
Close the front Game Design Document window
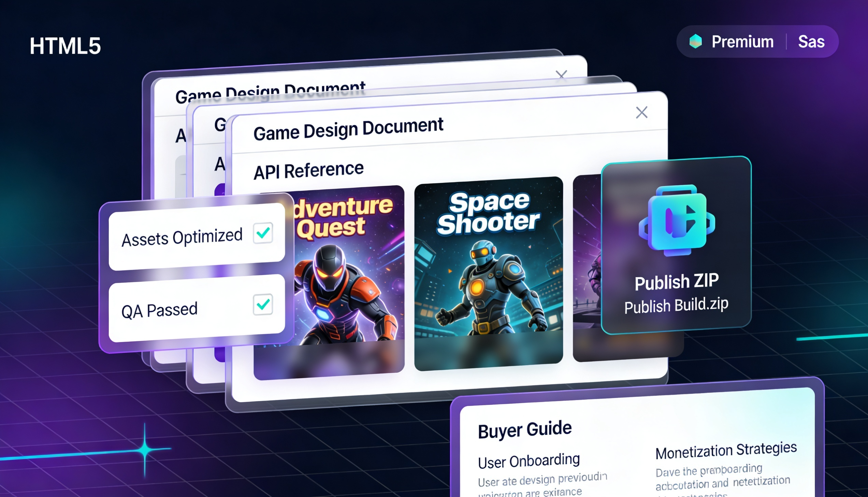pos(641,112)
